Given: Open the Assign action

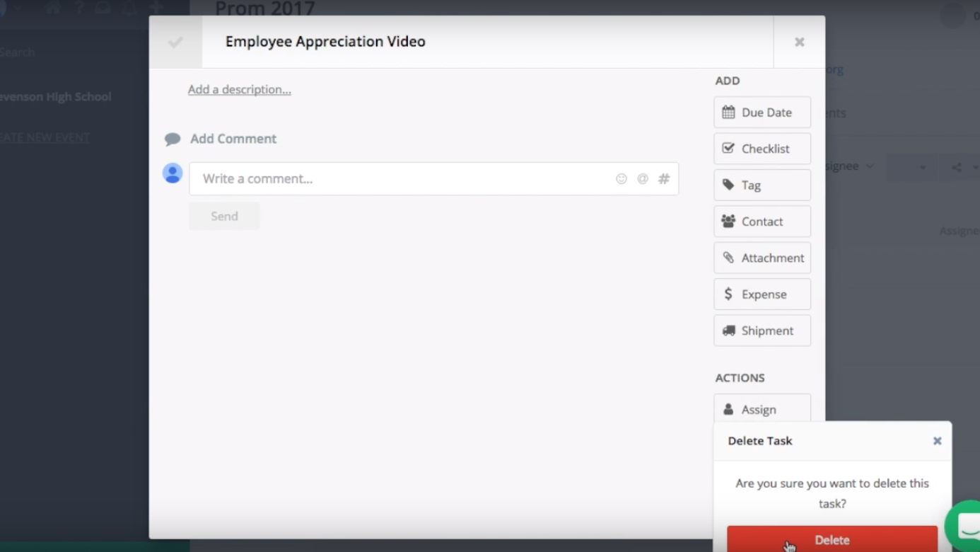Looking at the screenshot, I should tap(762, 409).
